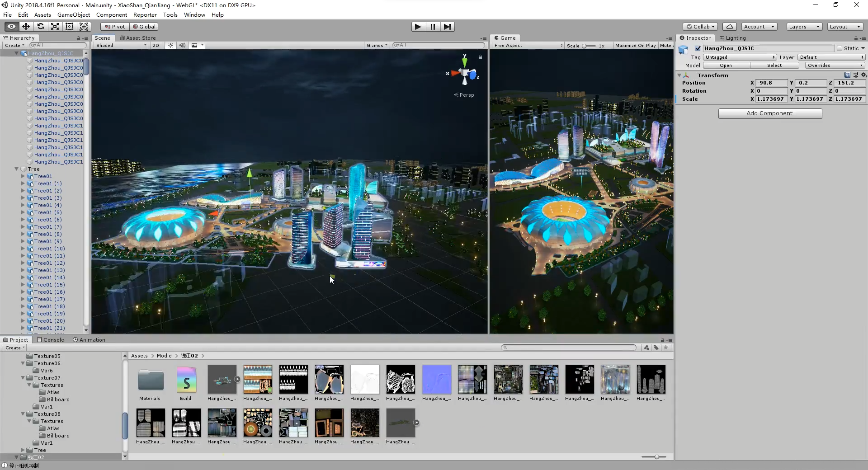Enable the Static checkbox
Image resolution: width=868 pixels, height=470 pixels.
(x=840, y=48)
